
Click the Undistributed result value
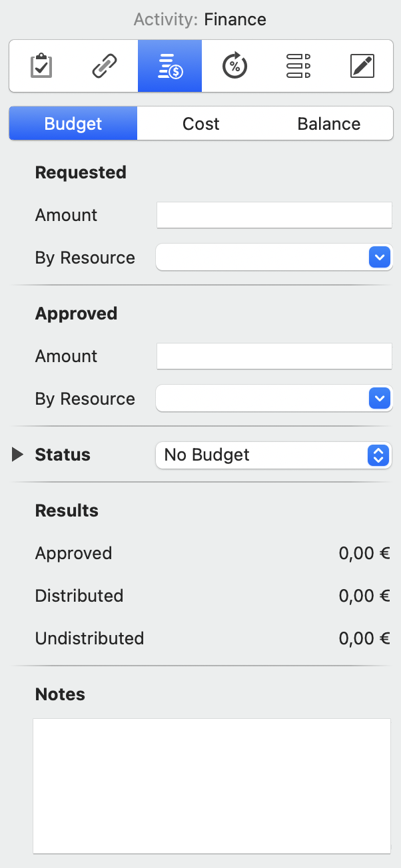(x=364, y=638)
